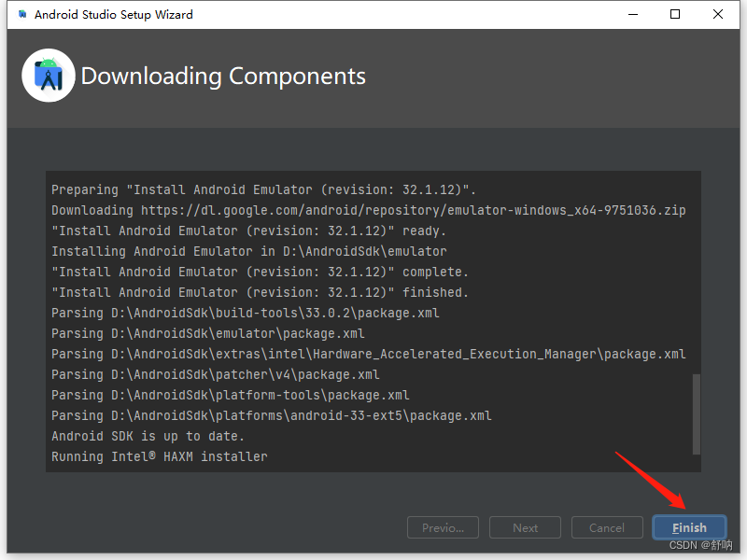This screenshot has width=747, height=560.
Task: Click the log panel vertical scrollbar thumb
Action: [x=696, y=414]
